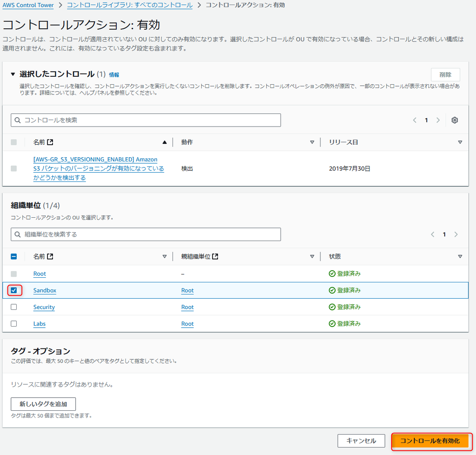Check the Security OU checkbox
The width and height of the screenshot is (476, 455).
click(13, 308)
